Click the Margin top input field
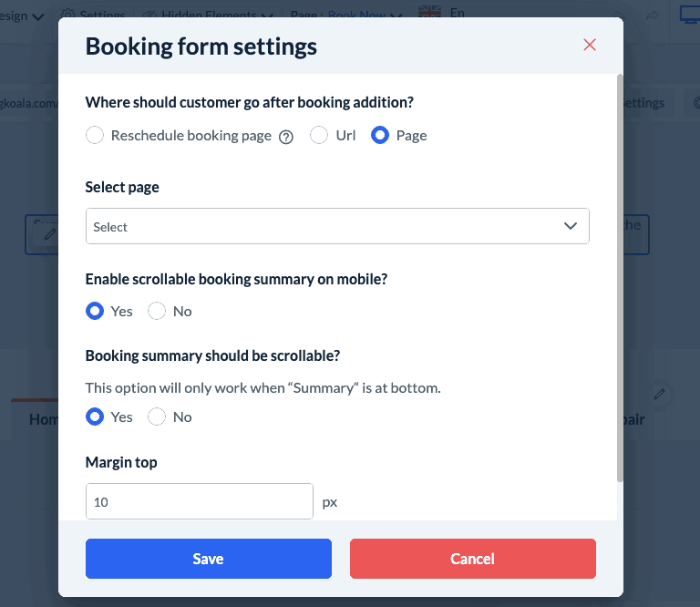 tap(200, 501)
